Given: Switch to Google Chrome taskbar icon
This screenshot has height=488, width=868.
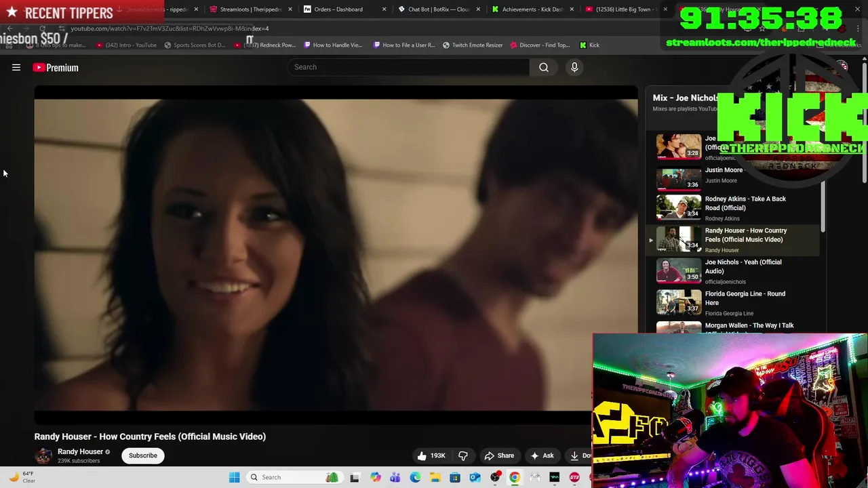Looking at the screenshot, I should coord(515,477).
